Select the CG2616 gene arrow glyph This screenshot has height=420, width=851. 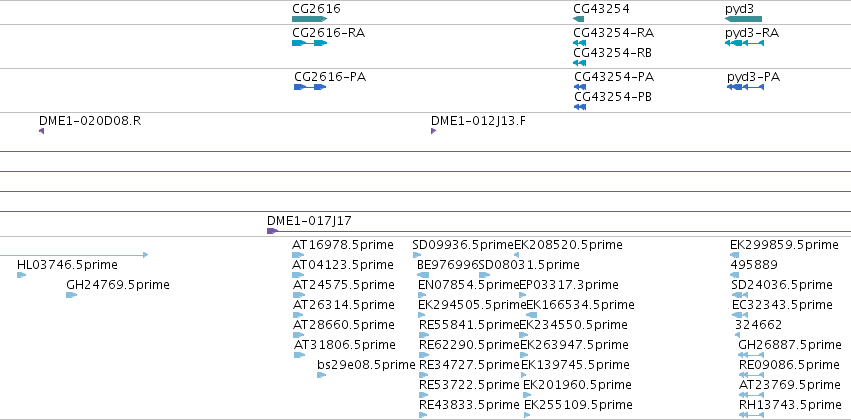(309, 19)
